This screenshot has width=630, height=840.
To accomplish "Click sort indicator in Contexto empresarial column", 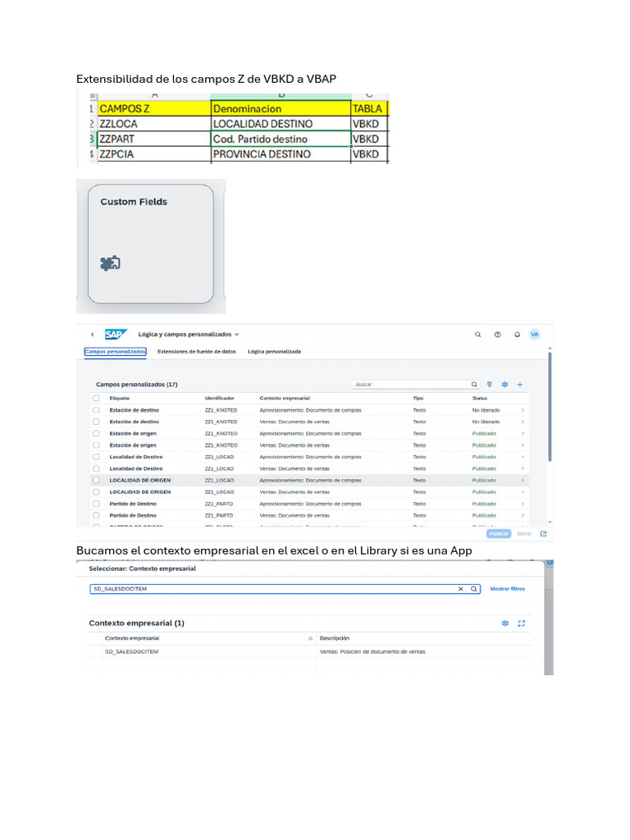I will click(x=310, y=638).
